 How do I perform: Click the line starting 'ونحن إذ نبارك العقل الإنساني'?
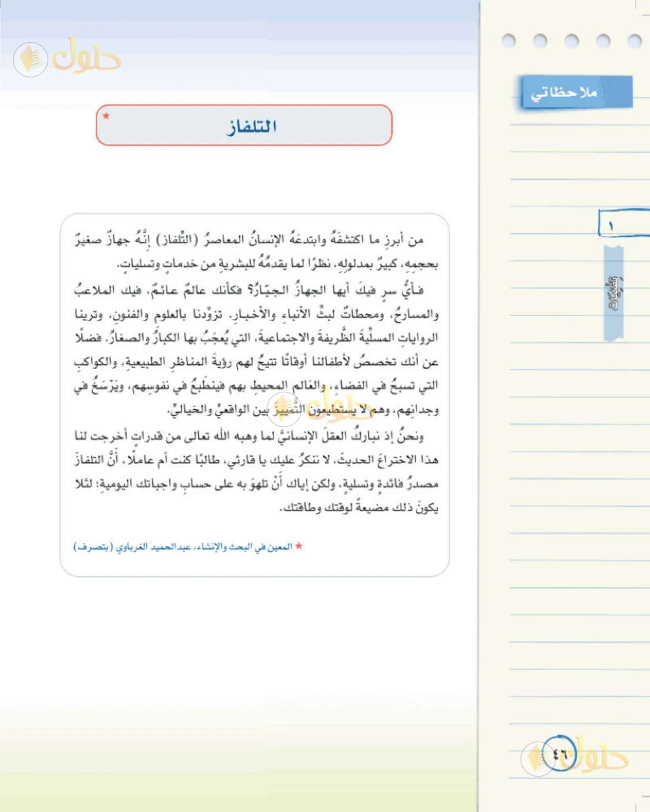[249, 435]
